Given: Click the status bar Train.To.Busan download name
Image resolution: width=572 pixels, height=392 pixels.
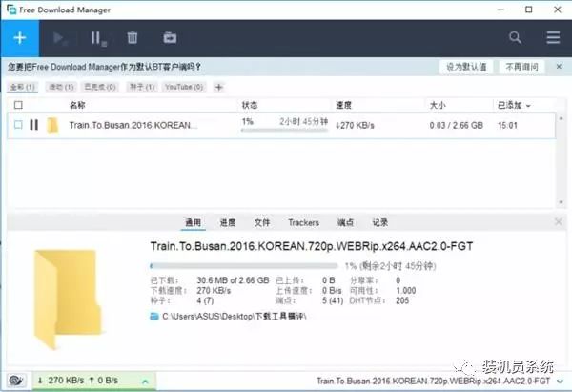Looking at the screenshot, I should (433, 382).
